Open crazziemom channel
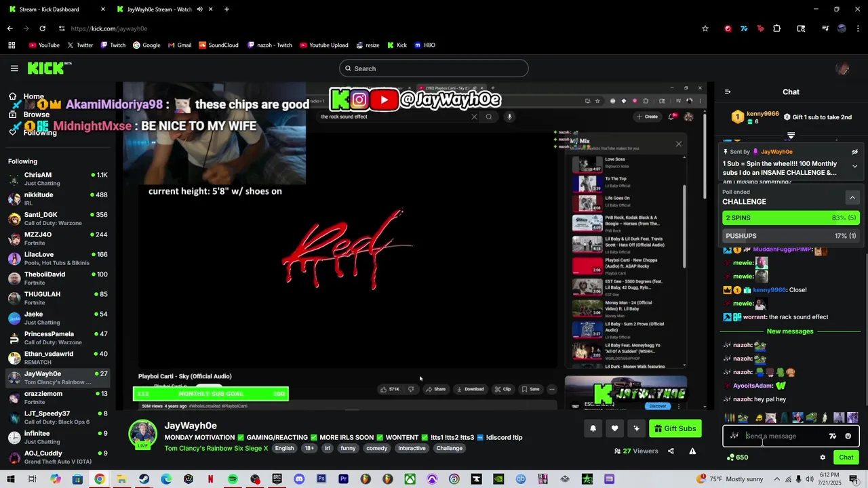868x488 pixels. (x=58, y=397)
